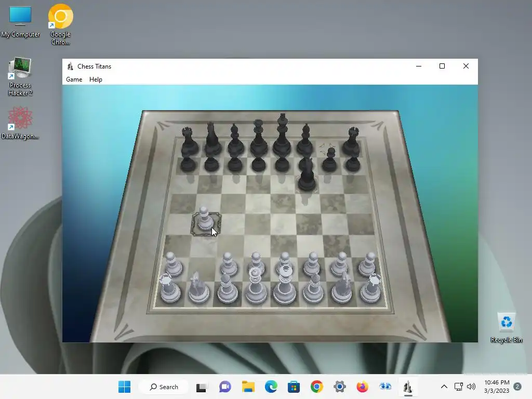
Task: Launch Microsoft Edge from the taskbar
Action: point(271,387)
